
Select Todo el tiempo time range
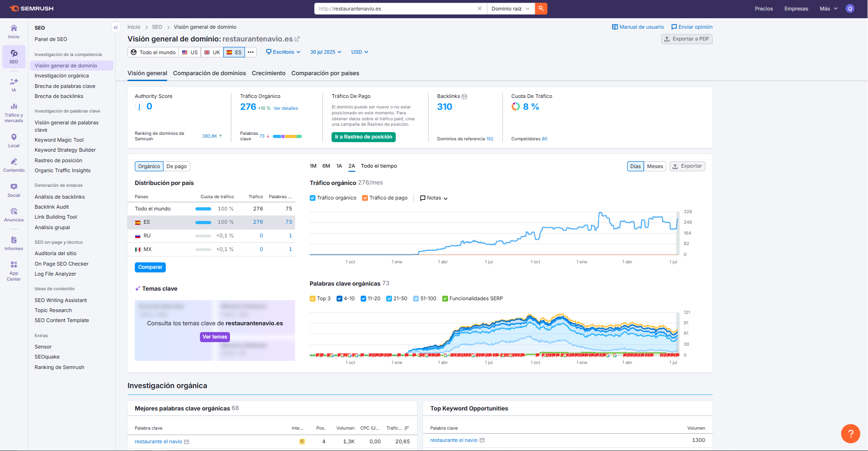379,166
